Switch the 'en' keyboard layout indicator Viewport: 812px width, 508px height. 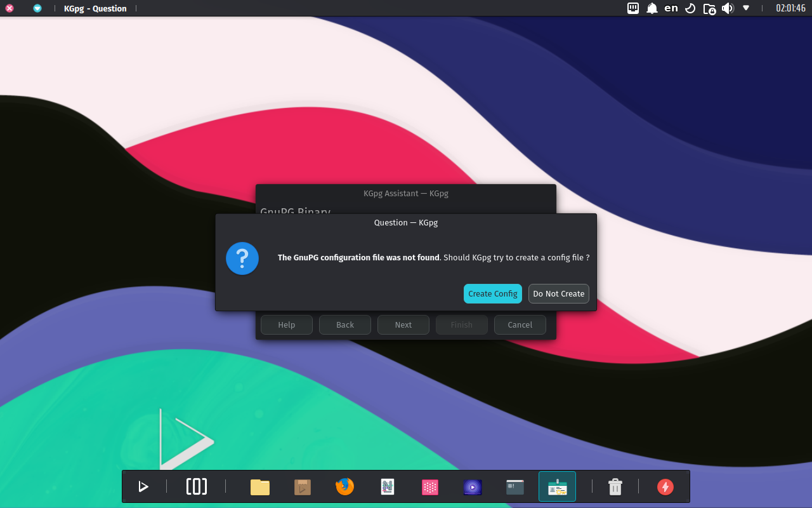tap(671, 8)
